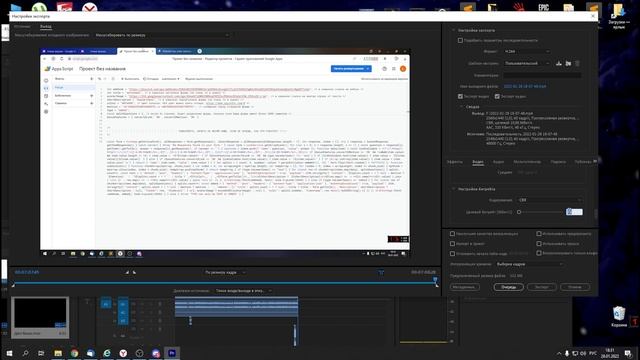Screen dimensions: 640x360
Task: Open the tab overflow arrows after Публикация
Action: pos(595,162)
